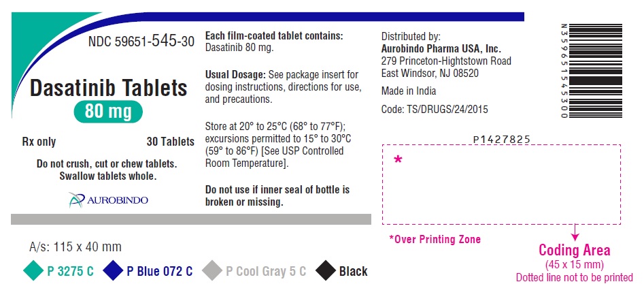Click the 30 Tablets quantity text
This screenshot has height=301, width=644.
(171, 142)
